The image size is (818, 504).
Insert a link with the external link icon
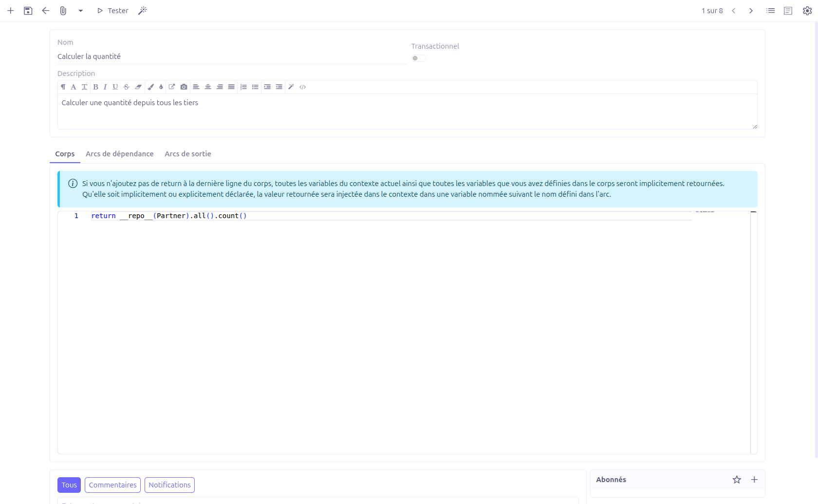coord(172,87)
